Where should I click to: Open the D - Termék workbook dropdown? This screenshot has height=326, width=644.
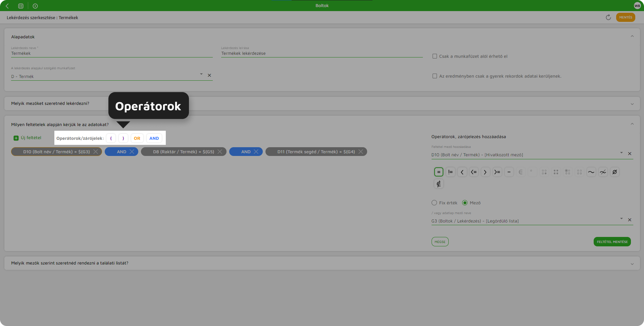[x=201, y=74]
